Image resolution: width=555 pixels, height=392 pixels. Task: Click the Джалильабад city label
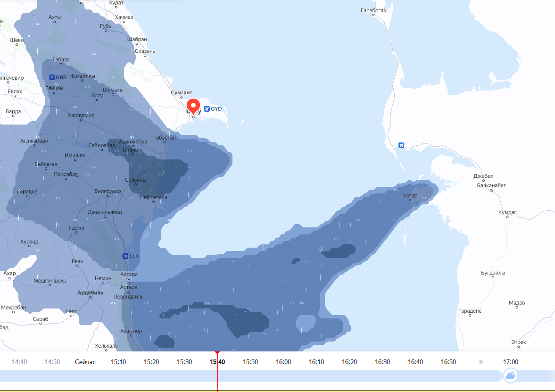pos(105,212)
